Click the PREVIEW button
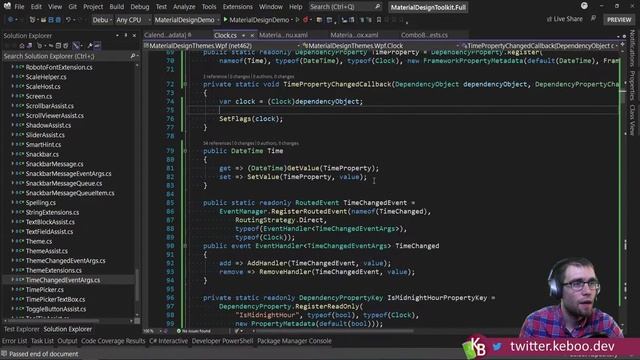 [x=619, y=19]
